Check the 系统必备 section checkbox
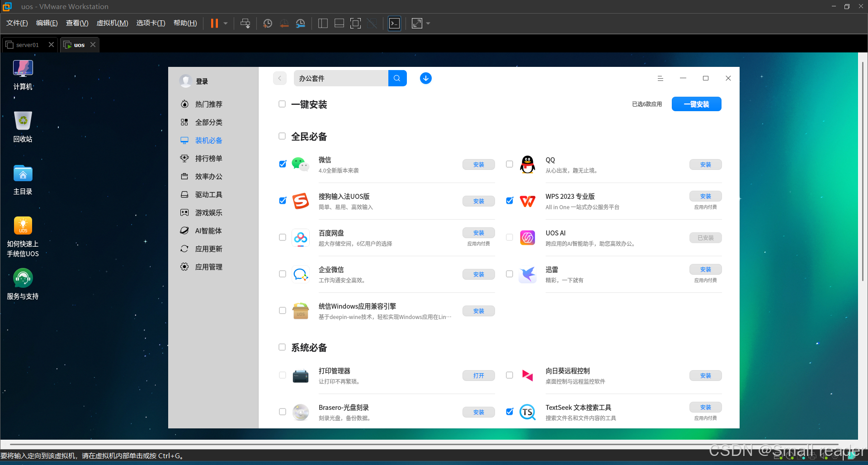 [282, 347]
